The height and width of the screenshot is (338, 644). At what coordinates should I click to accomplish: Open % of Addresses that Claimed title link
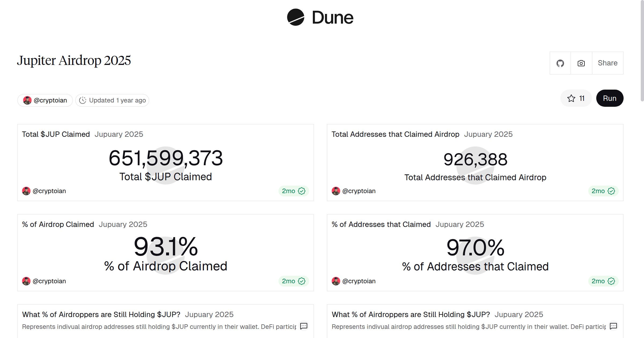point(381,224)
